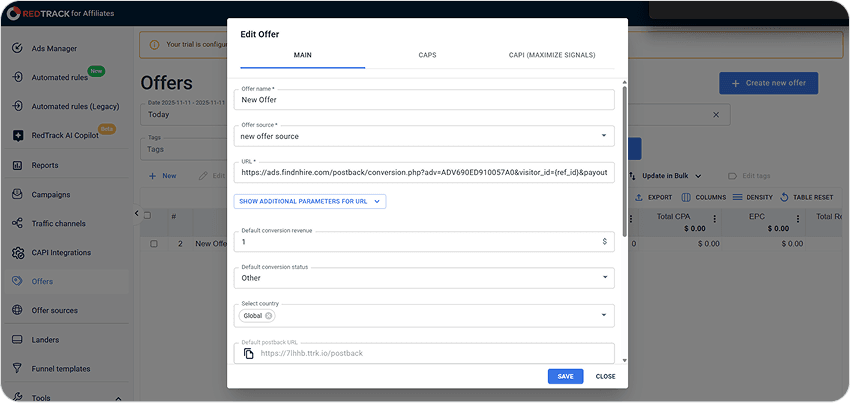The image size is (850, 403).
Task: Click the Landers sidebar icon
Action: pyautogui.click(x=17, y=339)
